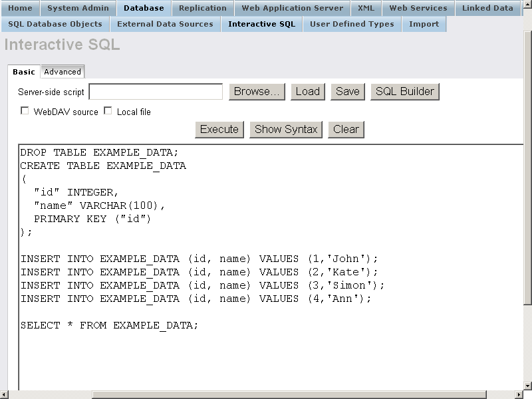Run the query with Execute
The image size is (532, 399).
[219, 129]
